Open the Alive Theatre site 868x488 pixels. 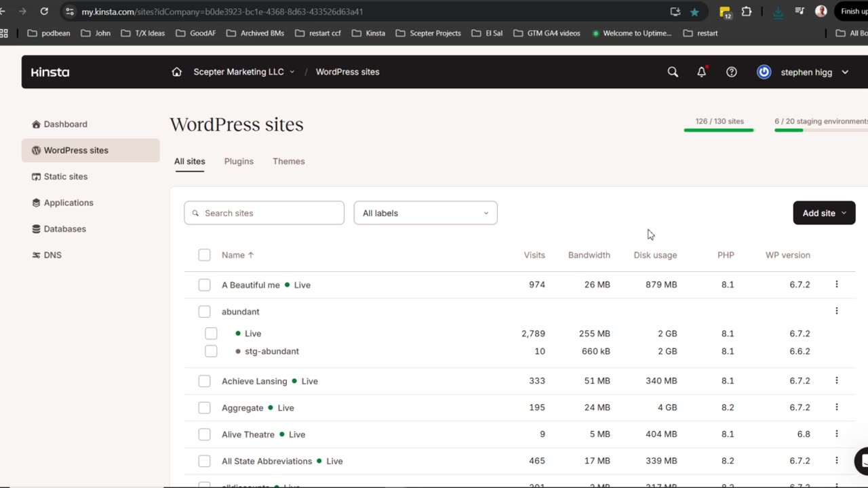click(248, 434)
